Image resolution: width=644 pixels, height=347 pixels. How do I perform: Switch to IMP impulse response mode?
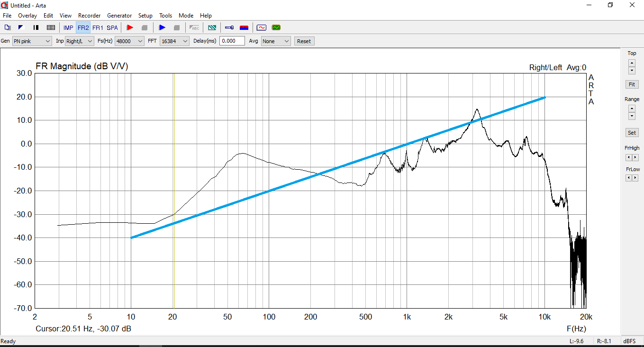68,27
